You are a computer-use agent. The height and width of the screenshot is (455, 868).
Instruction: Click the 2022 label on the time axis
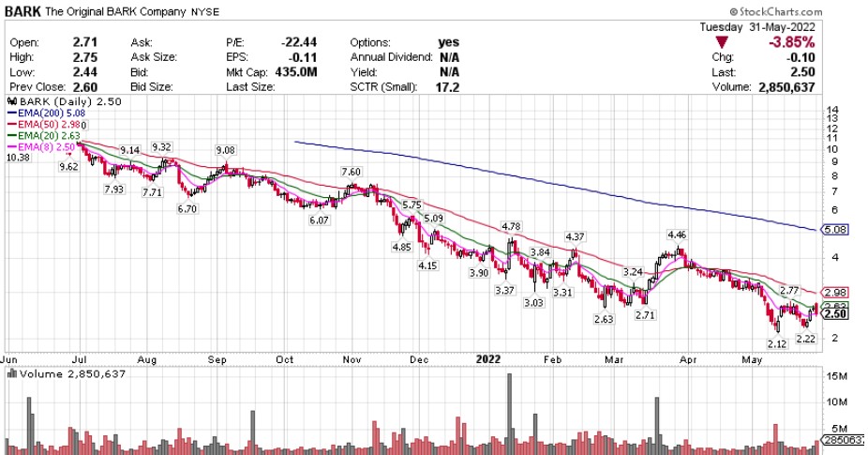pyautogui.click(x=487, y=359)
